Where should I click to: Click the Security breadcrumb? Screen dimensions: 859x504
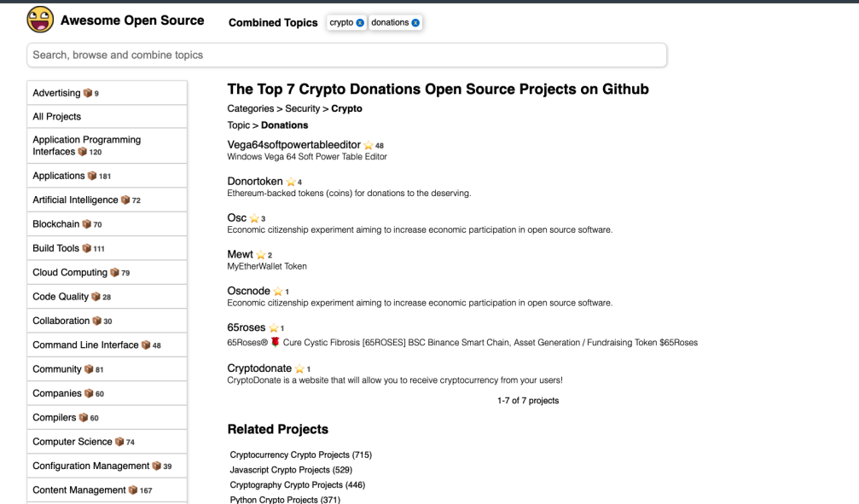303,108
